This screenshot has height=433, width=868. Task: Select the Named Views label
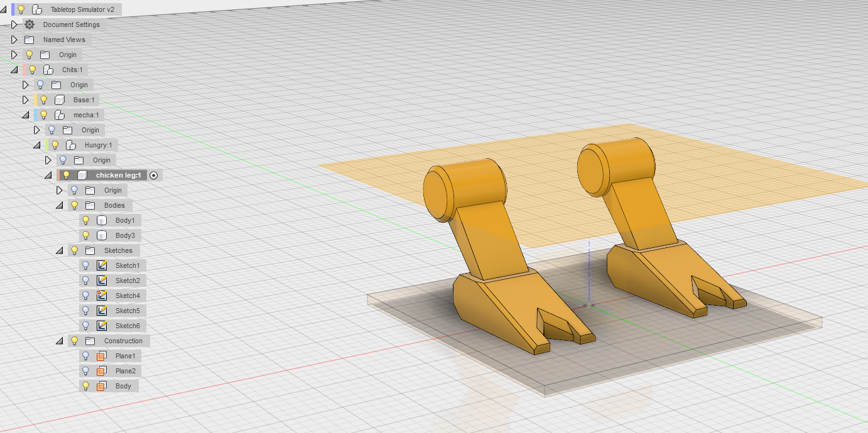tap(64, 40)
